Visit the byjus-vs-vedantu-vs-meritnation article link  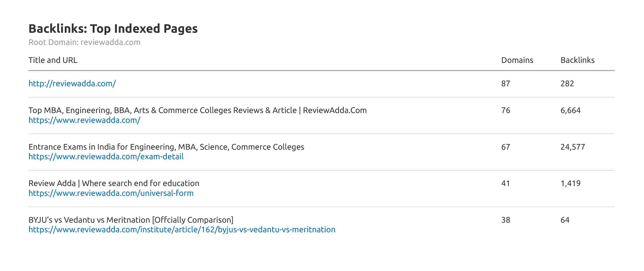tap(182, 230)
